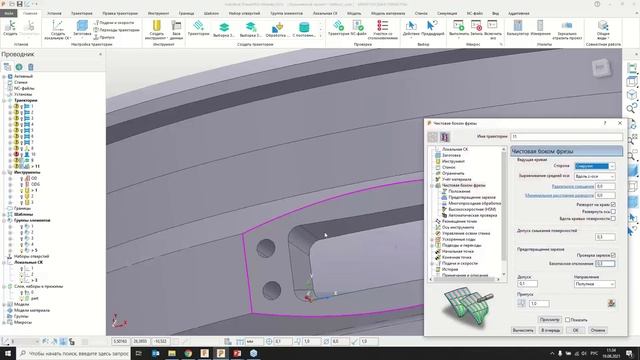Click the trash icon in Проводник toolbar

31,67
